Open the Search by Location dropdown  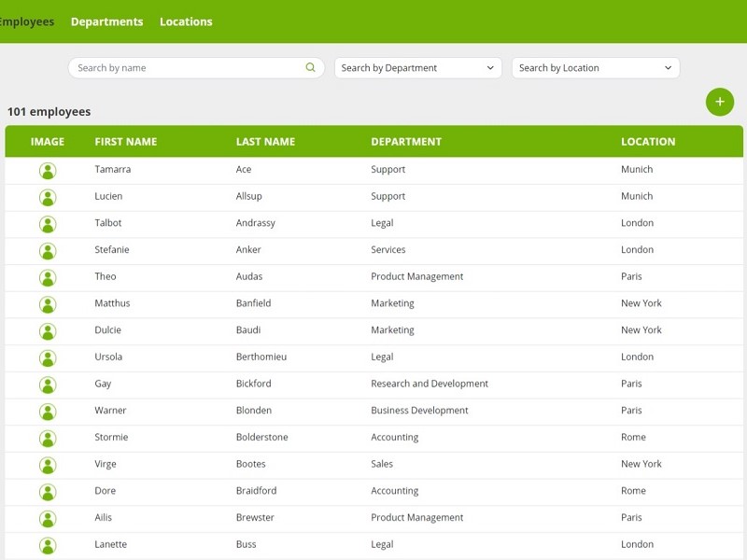(595, 68)
